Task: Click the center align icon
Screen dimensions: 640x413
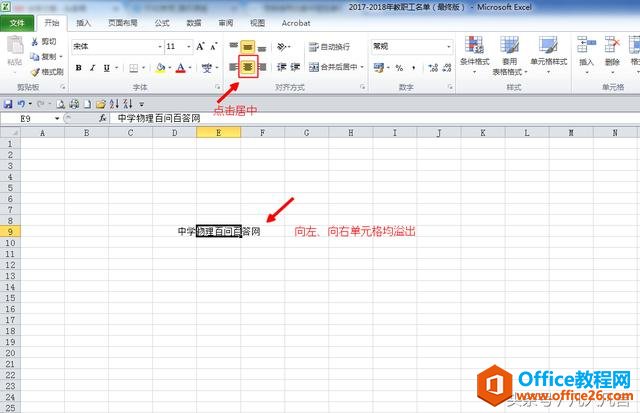Action: pyautogui.click(x=247, y=68)
